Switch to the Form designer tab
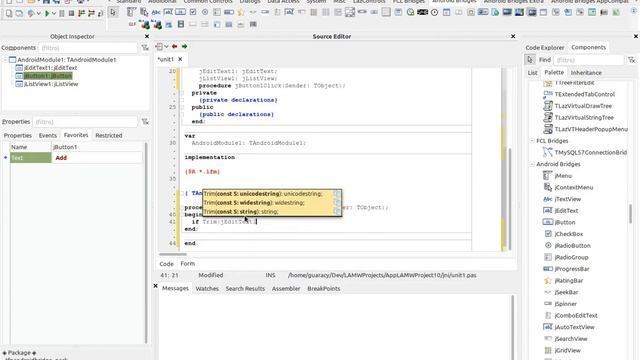Image resolution: width=640 pixels, height=360 pixels. pos(187,264)
